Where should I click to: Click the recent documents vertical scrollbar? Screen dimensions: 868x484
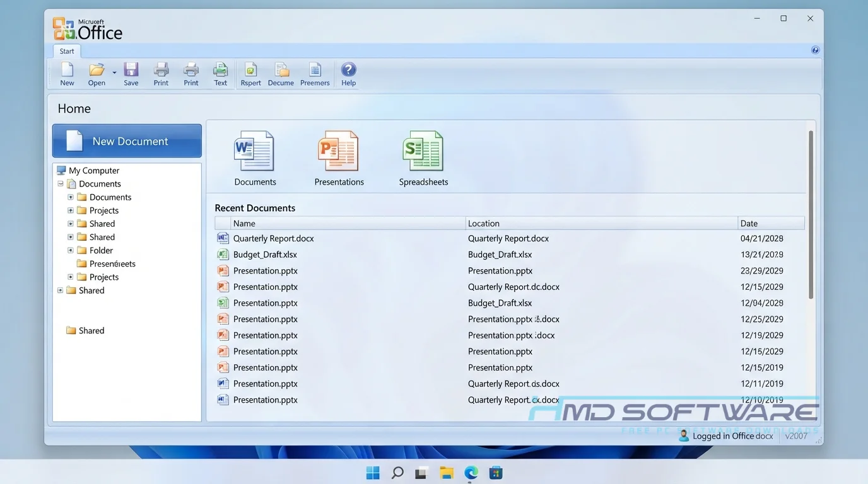coord(811,214)
